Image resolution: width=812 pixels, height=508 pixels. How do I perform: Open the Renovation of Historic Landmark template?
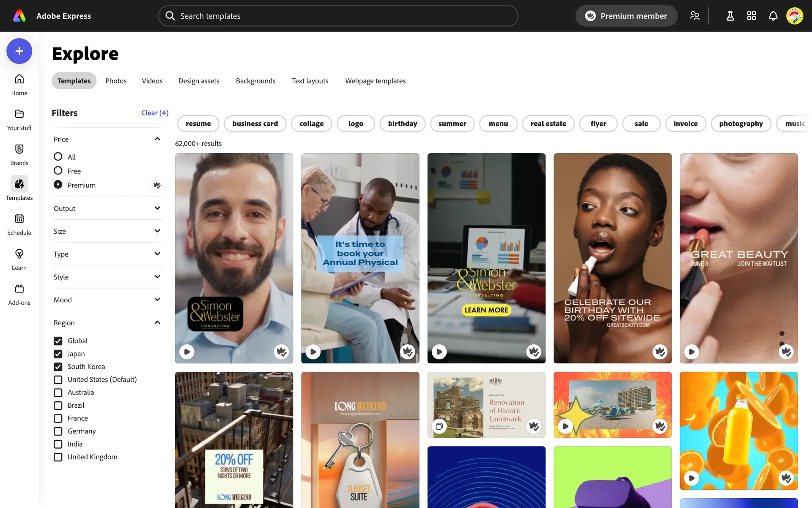point(486,405)
